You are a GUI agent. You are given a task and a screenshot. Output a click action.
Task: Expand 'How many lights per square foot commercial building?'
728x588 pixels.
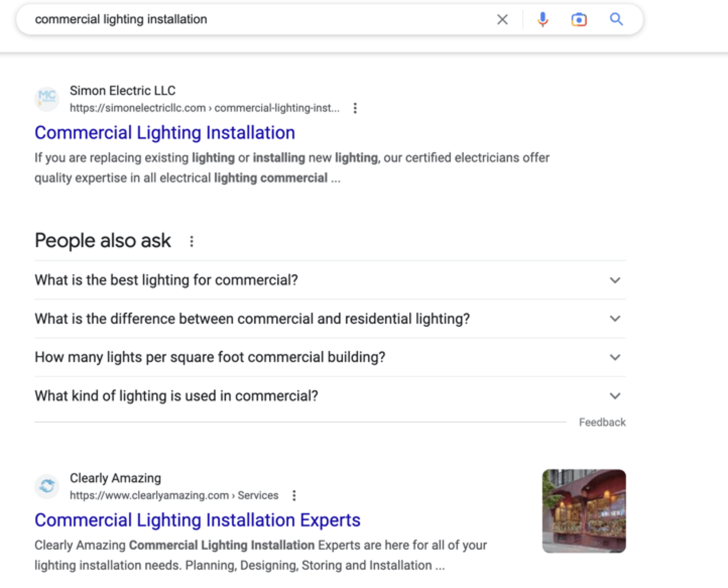(x=615, y=357)
